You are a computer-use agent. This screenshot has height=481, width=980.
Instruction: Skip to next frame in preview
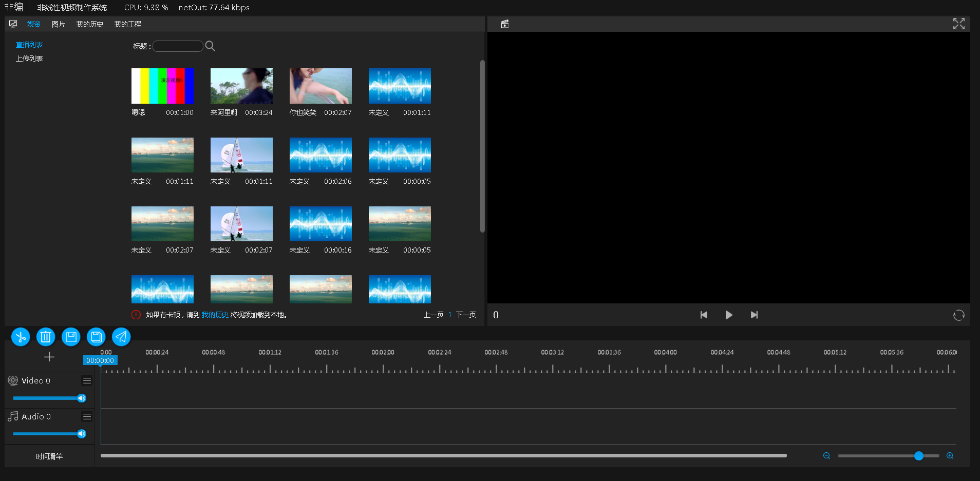[754, 315]
